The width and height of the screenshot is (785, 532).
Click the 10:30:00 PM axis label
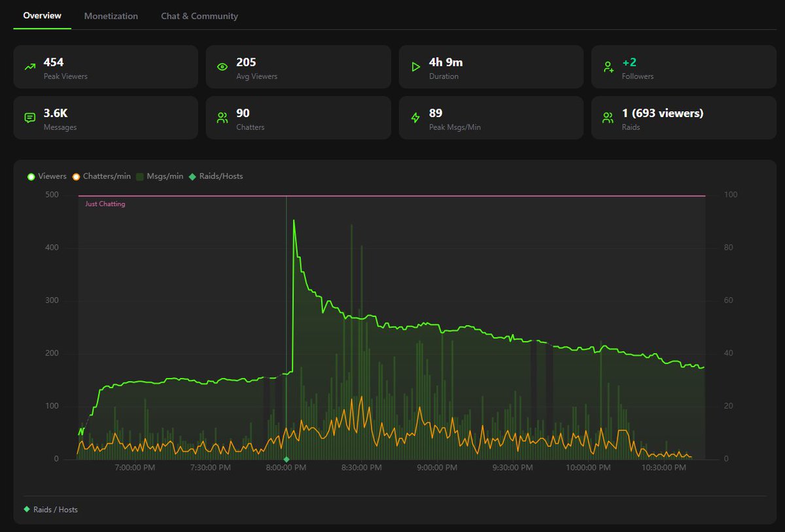(663, 468)
